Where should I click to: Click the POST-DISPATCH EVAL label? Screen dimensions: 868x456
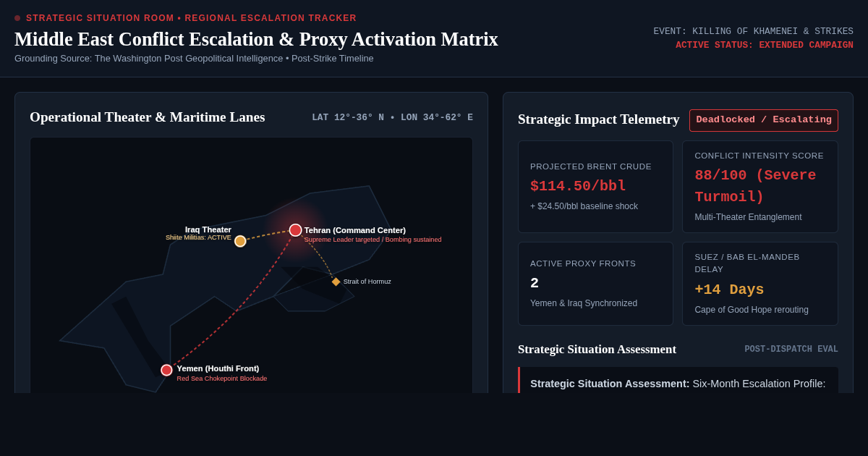[x=791, y=350]
